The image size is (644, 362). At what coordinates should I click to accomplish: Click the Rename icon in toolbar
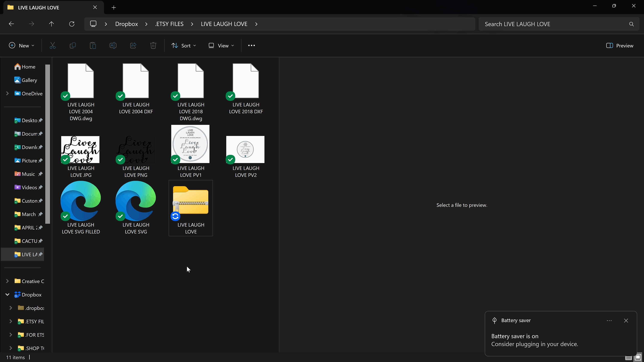[113, 45]
